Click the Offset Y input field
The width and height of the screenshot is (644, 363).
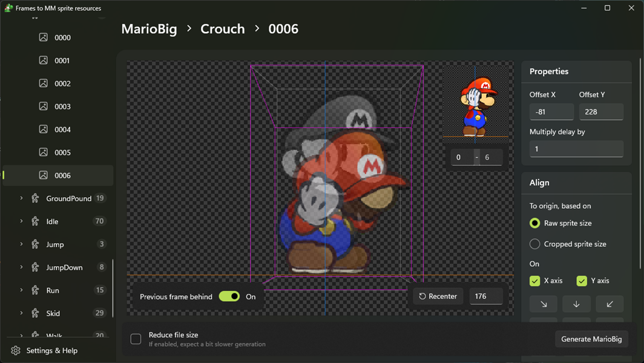point(601,112)
